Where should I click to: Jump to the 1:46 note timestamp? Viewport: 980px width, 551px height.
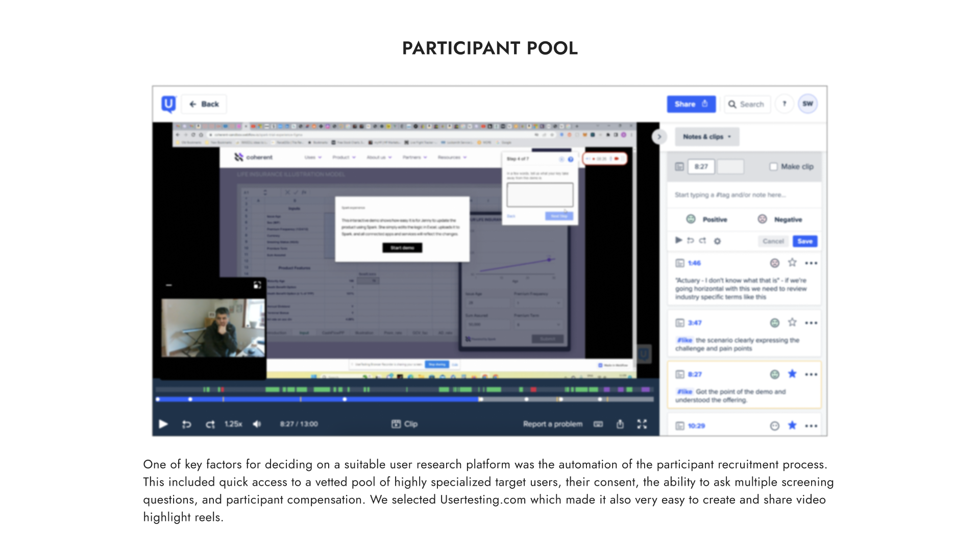pyautogui.click(x=694, y=263)
